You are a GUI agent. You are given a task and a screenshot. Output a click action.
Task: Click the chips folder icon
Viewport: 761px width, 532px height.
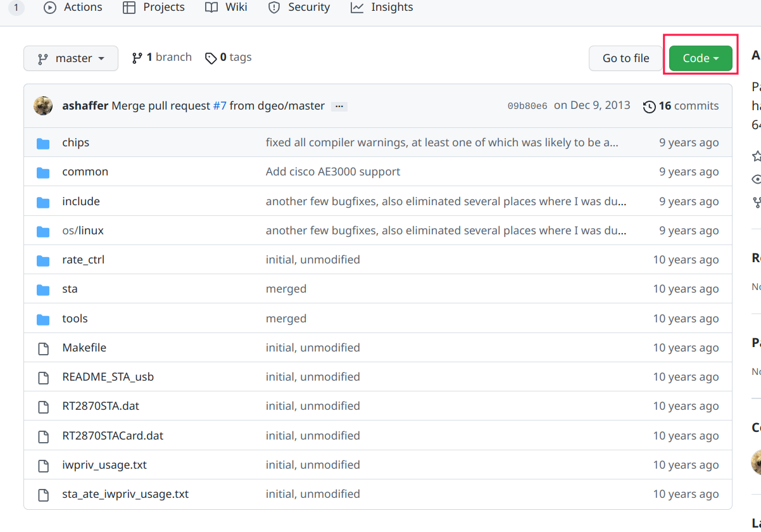pos(43,143)
